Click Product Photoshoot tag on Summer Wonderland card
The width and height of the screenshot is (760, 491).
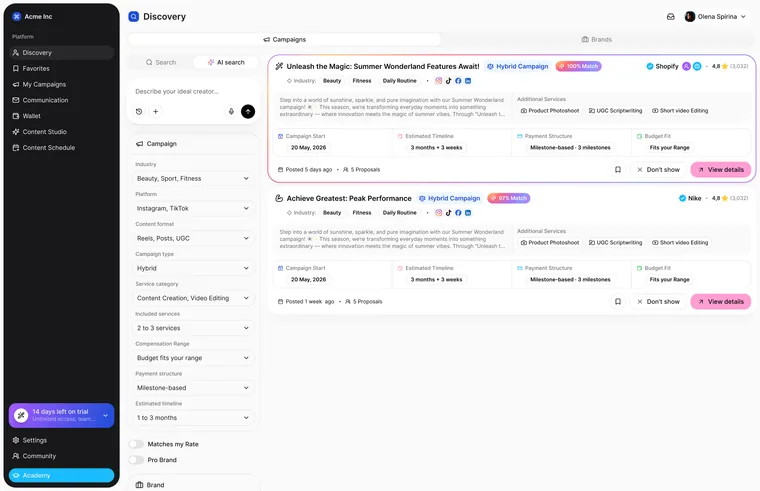pos(550,111)
